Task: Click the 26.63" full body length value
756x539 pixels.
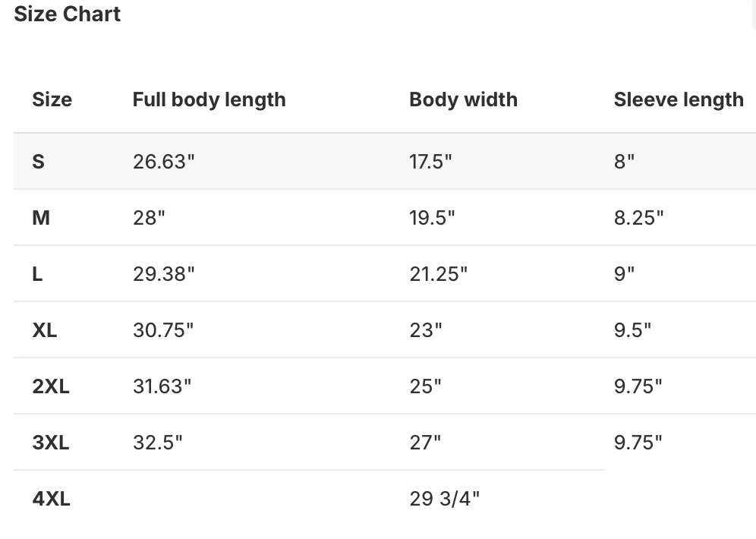Action: click(163, 162)
